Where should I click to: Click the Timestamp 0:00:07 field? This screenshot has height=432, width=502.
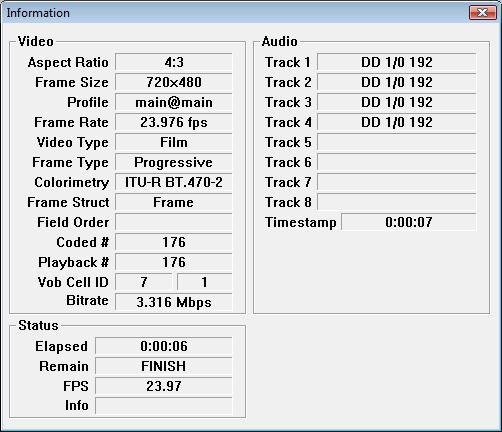pos(409,222)
